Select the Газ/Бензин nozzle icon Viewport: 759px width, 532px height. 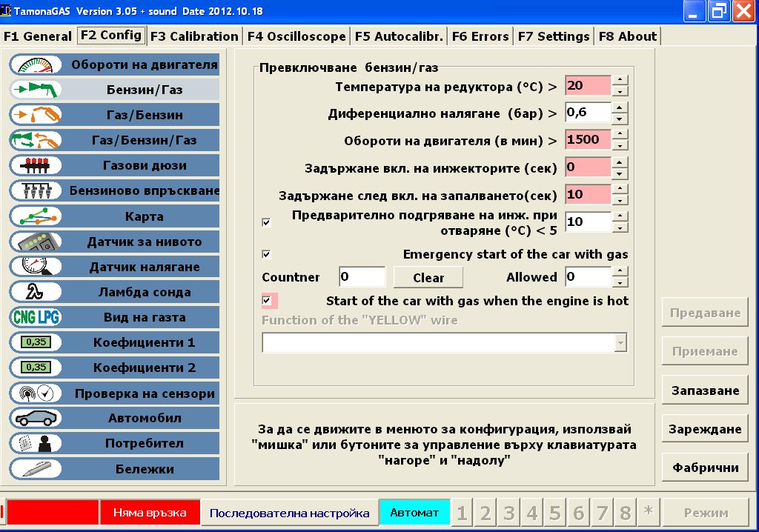pyautogui.click(x=35, y=115)
